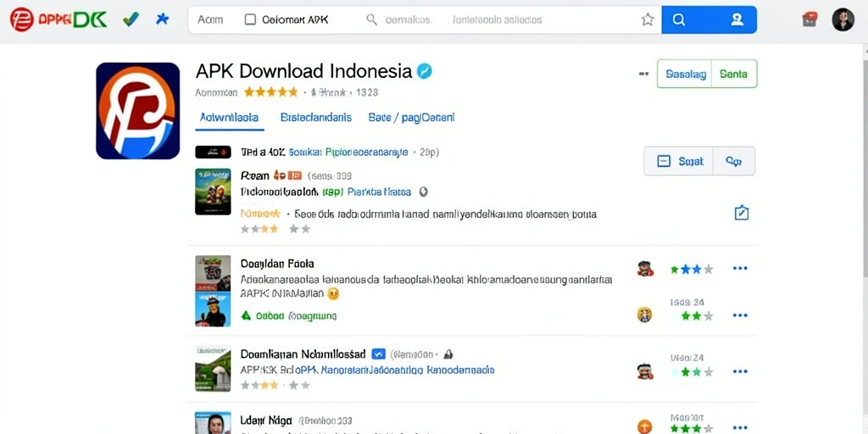
Task: Open three-dot menu in Doeyldan Fdola row
Action: (740, 269)
